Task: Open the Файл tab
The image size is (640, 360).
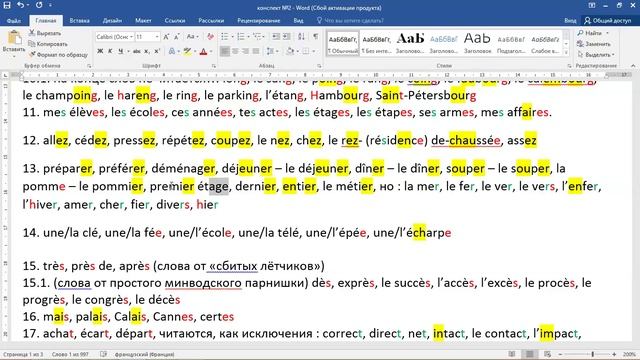Action: [13, 20]
